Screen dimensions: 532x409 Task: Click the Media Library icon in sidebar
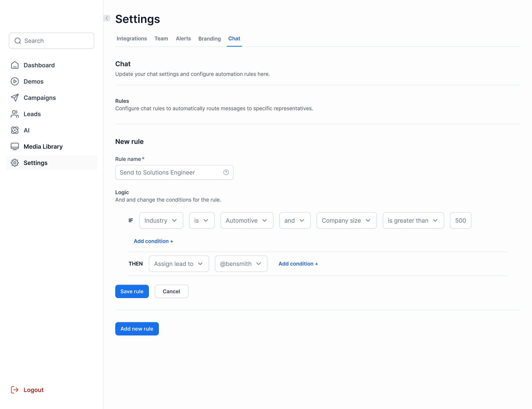pos(15,146)
